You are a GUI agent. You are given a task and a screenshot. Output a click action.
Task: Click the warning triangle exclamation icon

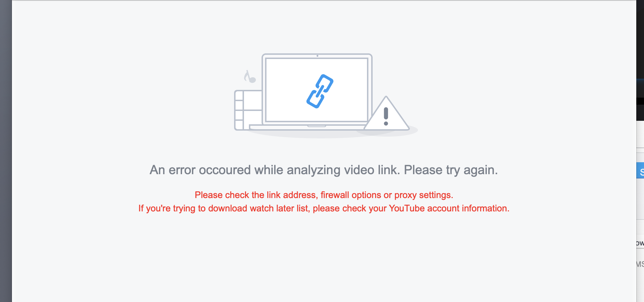pyautogui.click(x=386, y=113)
